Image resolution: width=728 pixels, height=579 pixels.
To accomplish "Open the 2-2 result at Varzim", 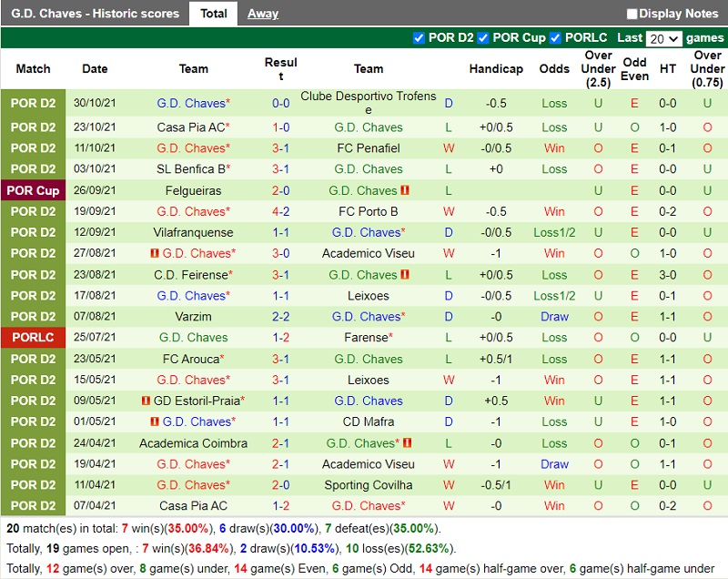I will click(280, 317).
